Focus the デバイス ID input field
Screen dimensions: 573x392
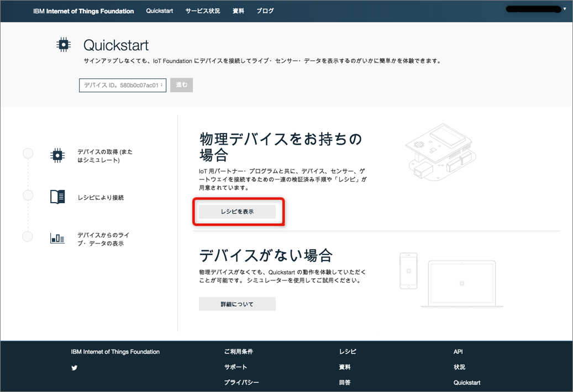(x=123, y=85)
